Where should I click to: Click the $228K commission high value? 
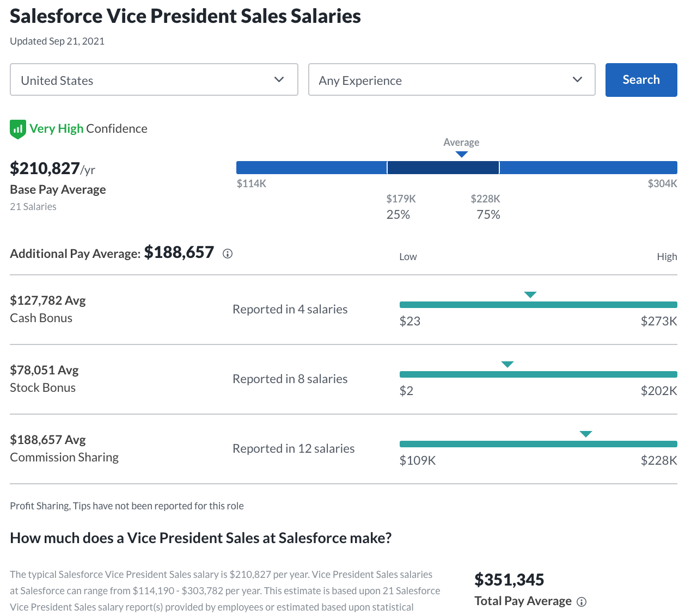tap(659, 460)
